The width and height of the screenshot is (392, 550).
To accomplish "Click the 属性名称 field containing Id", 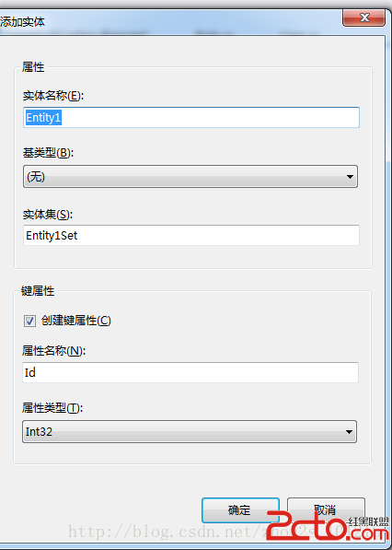I will (x=190, y=372).
